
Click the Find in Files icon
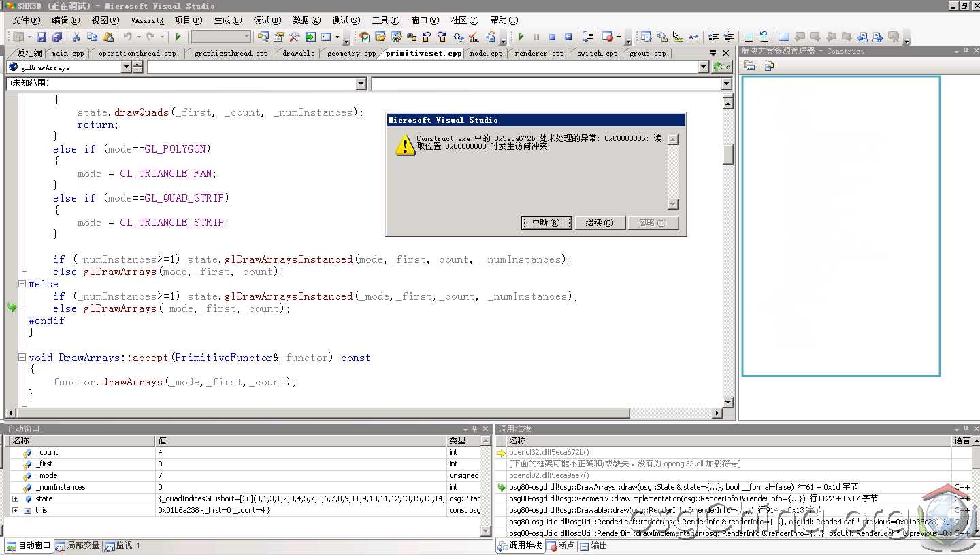(263, 37)
